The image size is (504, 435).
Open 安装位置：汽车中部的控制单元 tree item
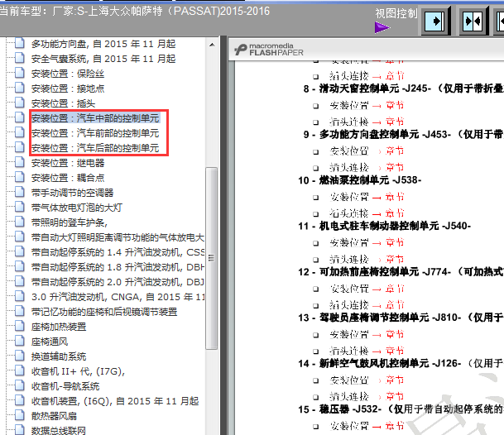tap(95, 118)
